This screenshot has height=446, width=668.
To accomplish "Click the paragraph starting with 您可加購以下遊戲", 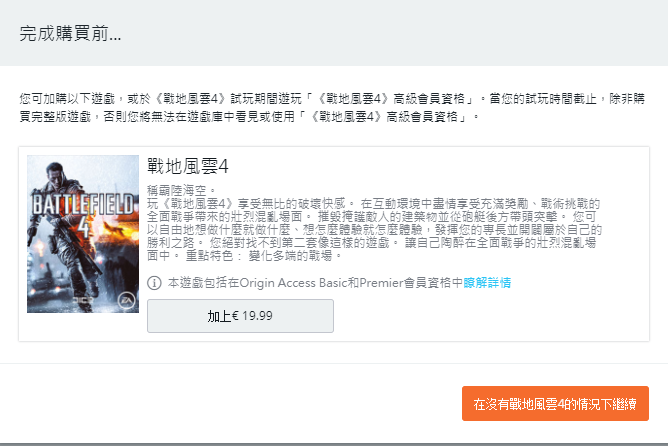I will point(332,107).
